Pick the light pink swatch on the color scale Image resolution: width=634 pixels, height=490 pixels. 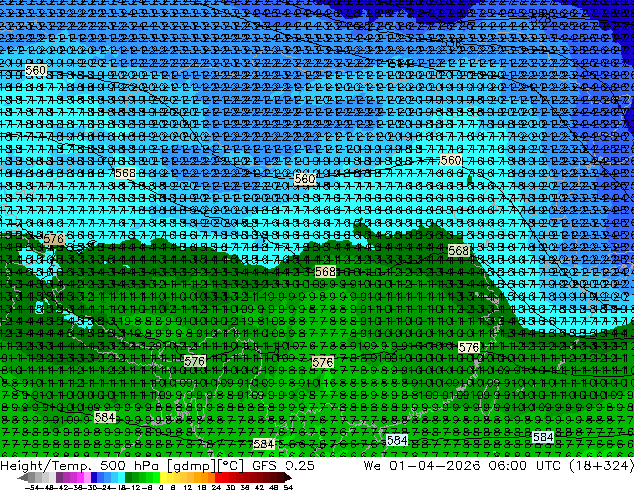(87, 478)
